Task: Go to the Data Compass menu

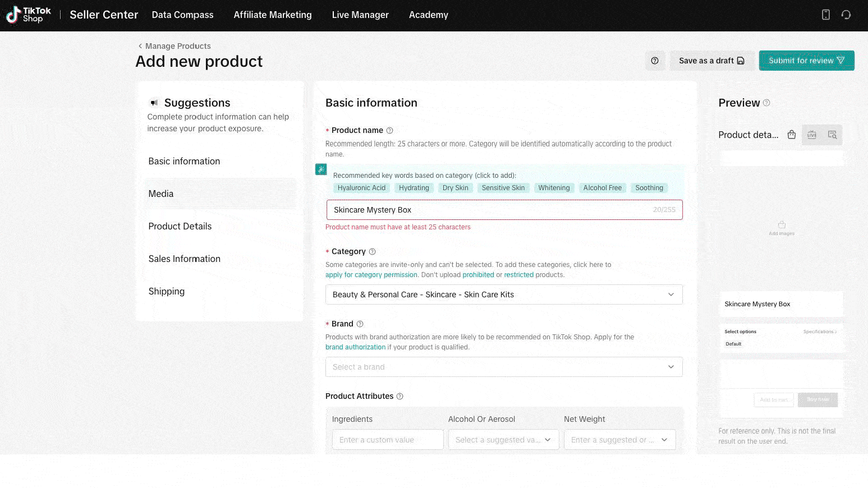Action: click(182, 15)
